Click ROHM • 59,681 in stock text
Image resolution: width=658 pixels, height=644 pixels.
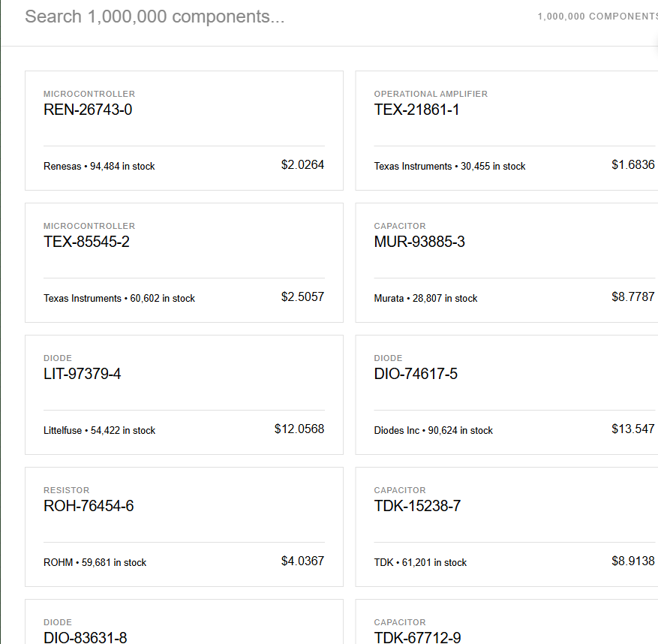(95, 562)
